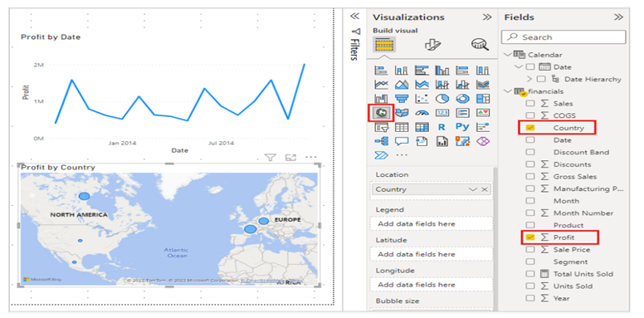Select the Gauge visual icon

[422, 113]
